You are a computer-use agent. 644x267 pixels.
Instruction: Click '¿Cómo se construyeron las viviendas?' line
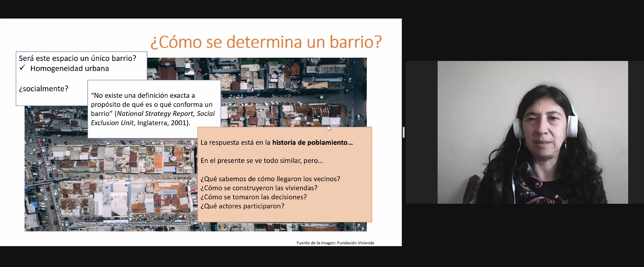[259, 188]
